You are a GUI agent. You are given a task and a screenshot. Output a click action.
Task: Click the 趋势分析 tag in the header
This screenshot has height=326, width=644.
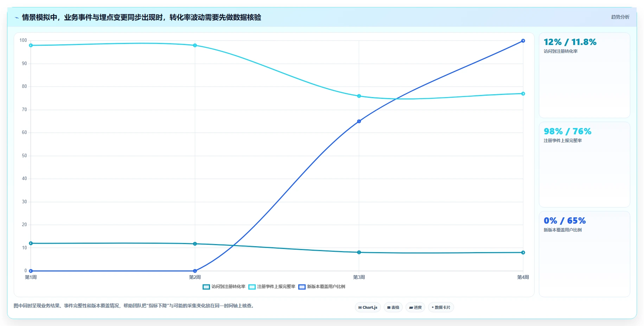[620, 17]
